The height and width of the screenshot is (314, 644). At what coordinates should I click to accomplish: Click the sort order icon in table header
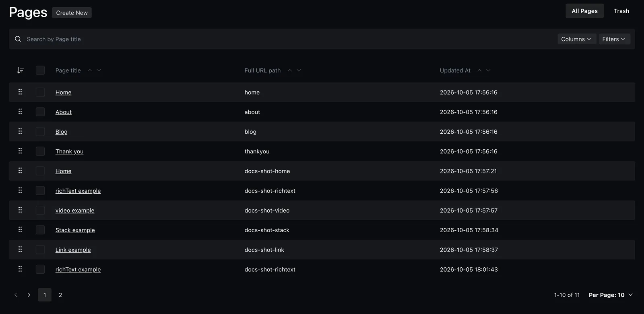point(20,70)
